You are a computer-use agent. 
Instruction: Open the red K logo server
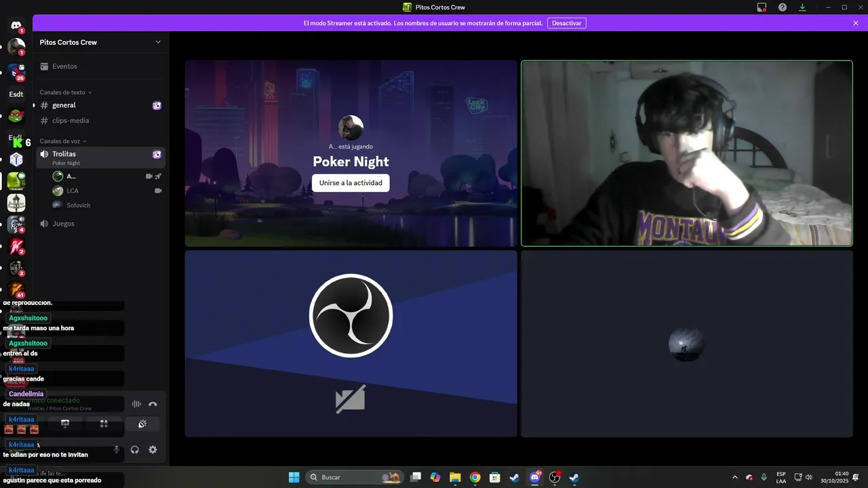pyautogui.click(x=16, y=246)
